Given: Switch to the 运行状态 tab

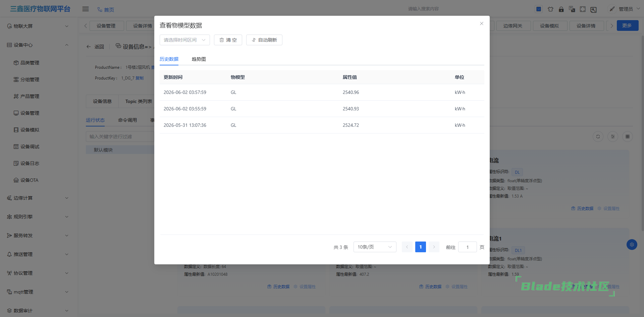Looking at the screenshot, I should coord(95,120).
